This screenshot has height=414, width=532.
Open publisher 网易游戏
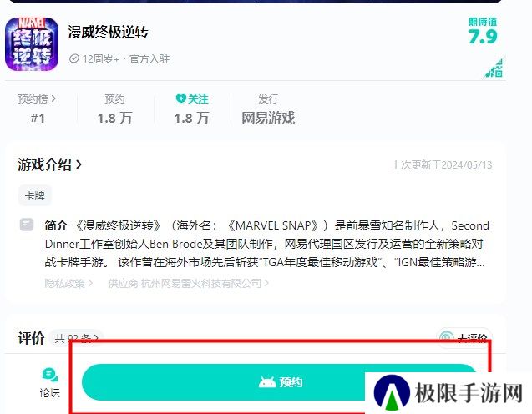(268, 118)
